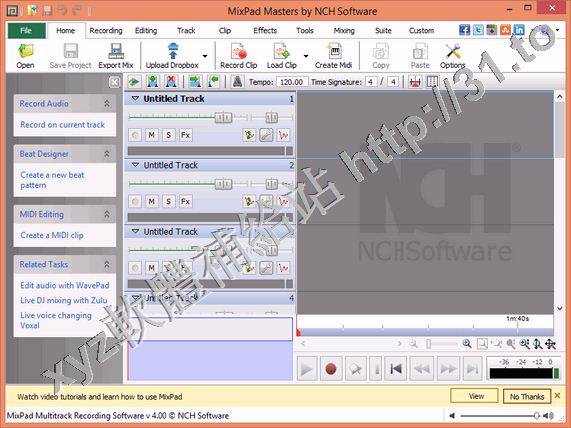Collapse the Beat Designer panel
571x428 pixels.
107,154
